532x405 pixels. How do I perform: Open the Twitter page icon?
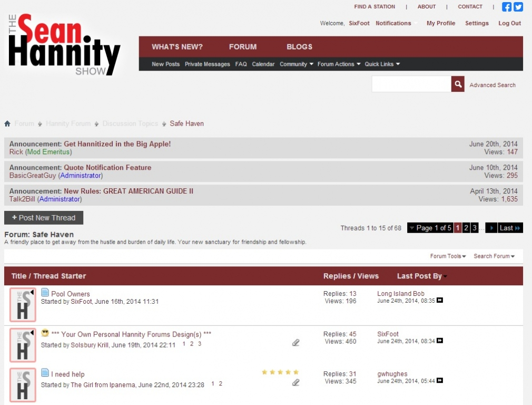[x=518, y=7]
